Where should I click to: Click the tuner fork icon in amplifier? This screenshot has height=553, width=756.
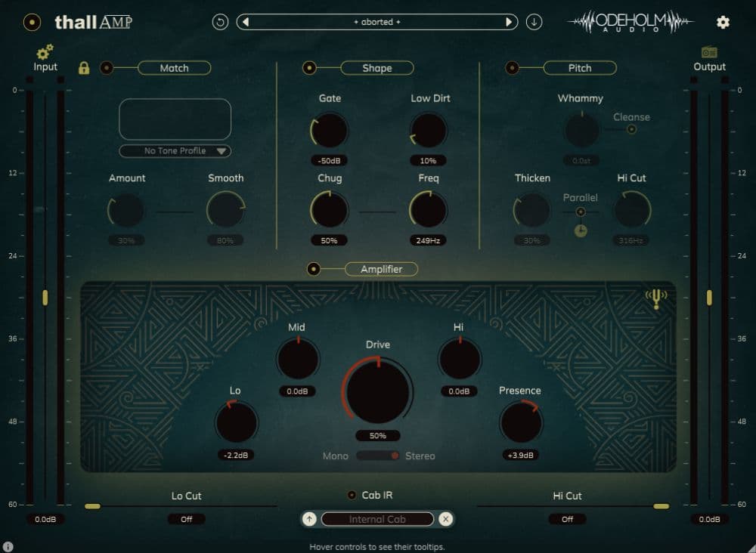pos(655,300)
